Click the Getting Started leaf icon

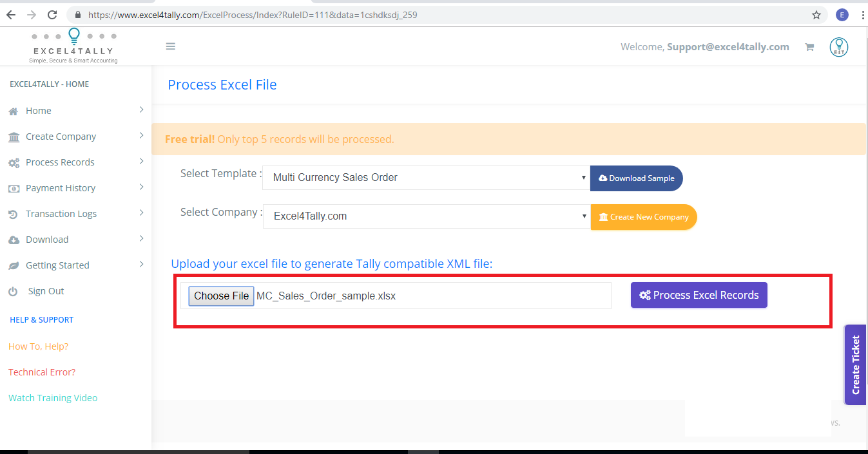[x=13, y=266]
